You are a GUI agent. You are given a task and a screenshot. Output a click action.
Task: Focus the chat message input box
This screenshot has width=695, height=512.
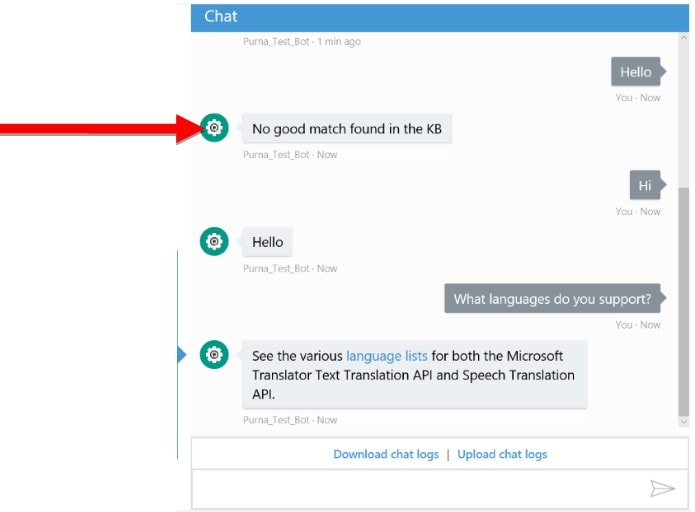coord(420,488)
